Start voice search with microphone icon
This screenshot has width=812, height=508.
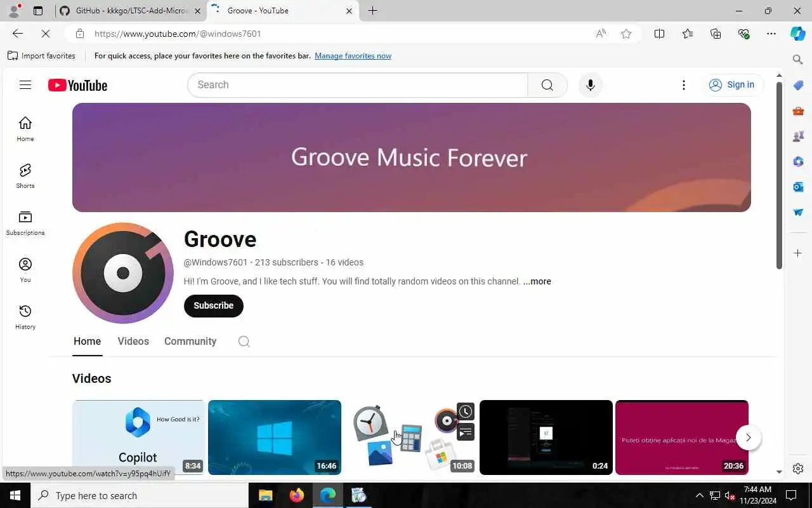(x=590, y=85)
